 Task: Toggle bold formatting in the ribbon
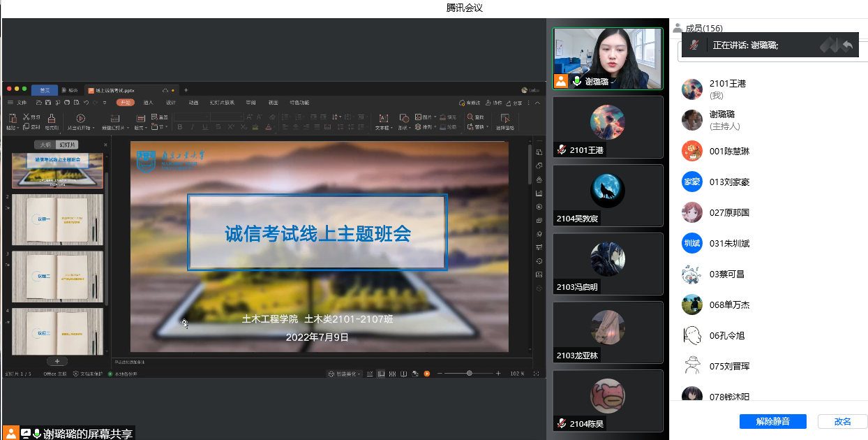180,127
